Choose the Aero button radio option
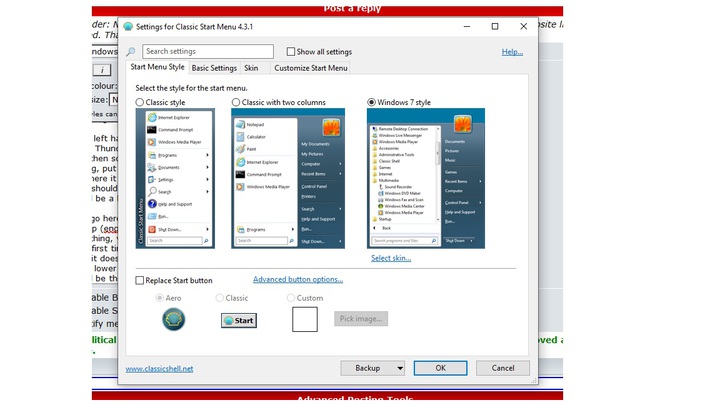The height and width of the screenshot is (405, 720). 159,298
